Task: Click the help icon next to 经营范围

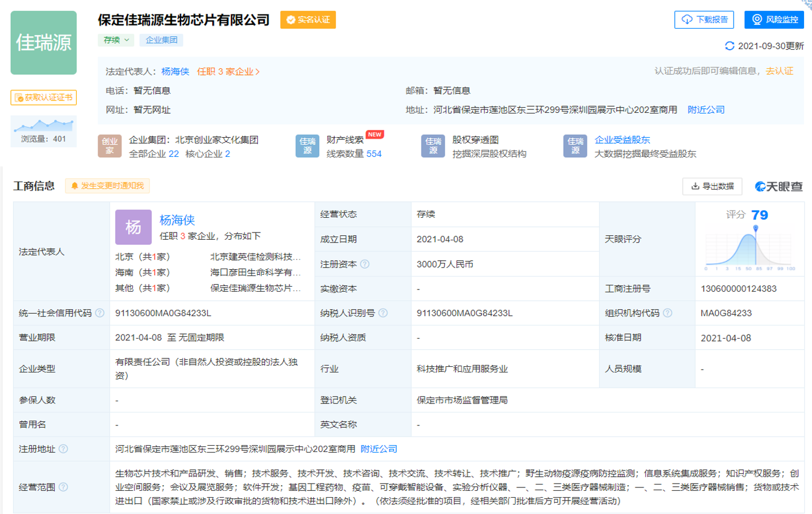Action: tap(63, 487)
